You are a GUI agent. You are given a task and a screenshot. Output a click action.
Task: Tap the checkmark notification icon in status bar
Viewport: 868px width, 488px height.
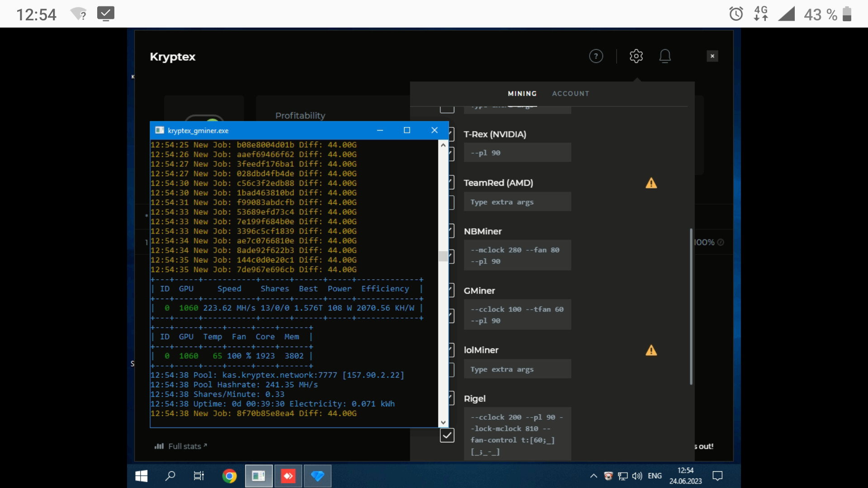coord(106,14)
